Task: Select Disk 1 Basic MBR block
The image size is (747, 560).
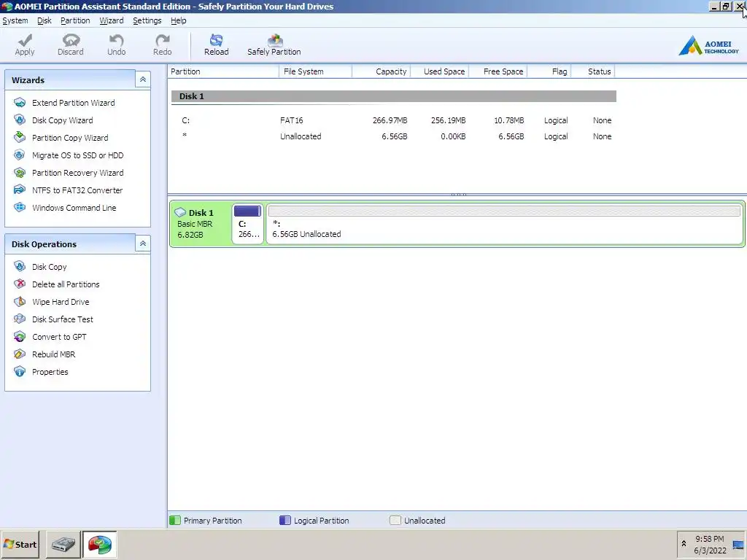Action: pyautogui.click(x=201, y=223)
